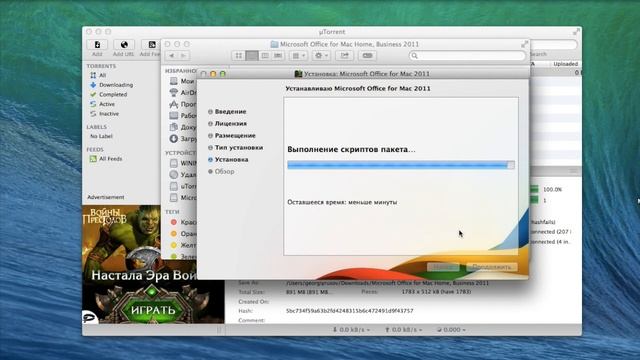Screen dimensions: 640x360
Task: Click the 1783 x 512 kB pieces value
Action: point(436,292)
